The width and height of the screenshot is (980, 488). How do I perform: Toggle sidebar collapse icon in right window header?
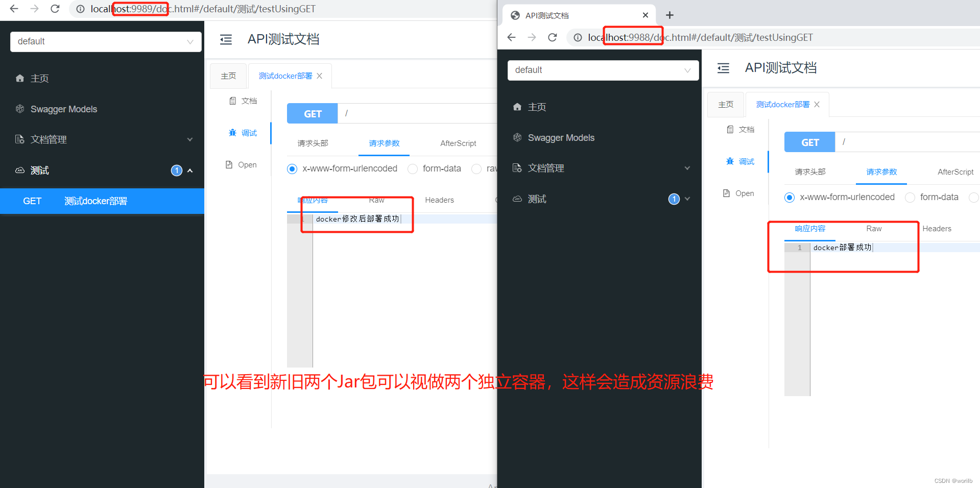point(723,68)
